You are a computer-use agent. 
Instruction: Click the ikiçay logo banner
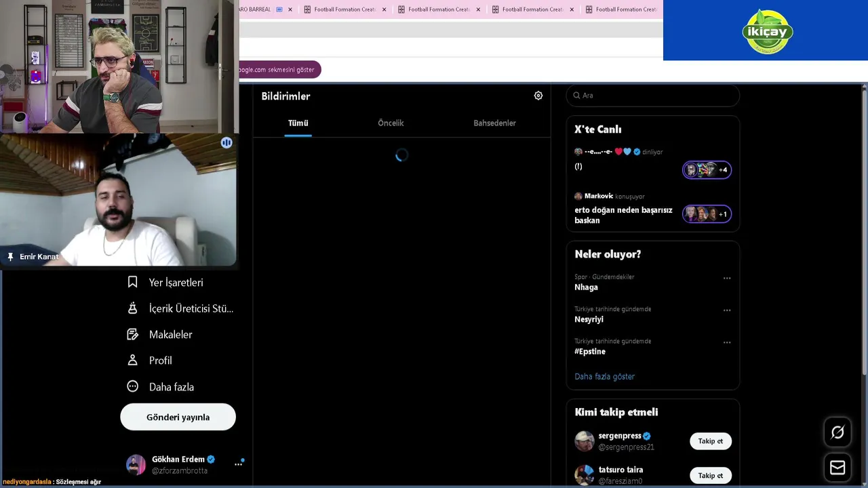click(766, 30)
